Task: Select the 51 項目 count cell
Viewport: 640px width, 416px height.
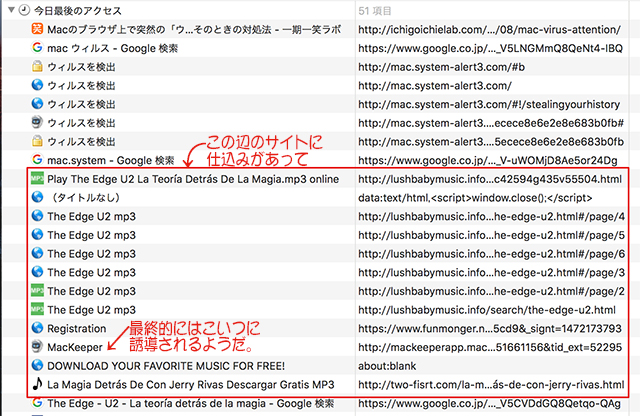Action: coord(375,11)
